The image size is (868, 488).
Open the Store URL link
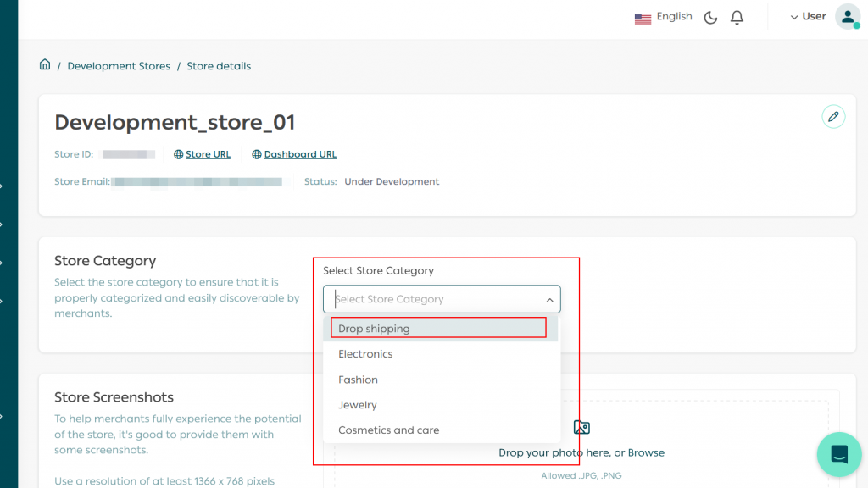tap(209, 154)
